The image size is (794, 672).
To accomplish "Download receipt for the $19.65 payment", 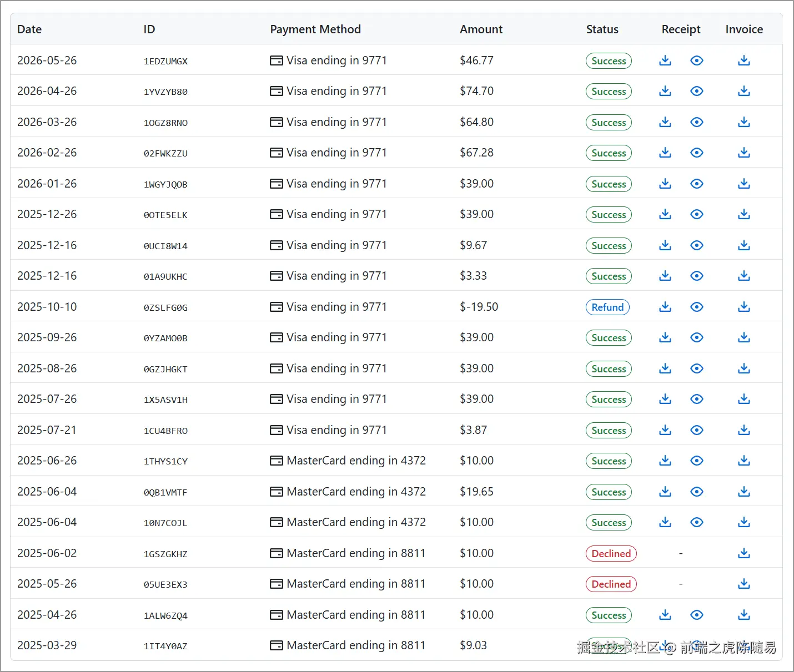I will (x=665, y=492).
